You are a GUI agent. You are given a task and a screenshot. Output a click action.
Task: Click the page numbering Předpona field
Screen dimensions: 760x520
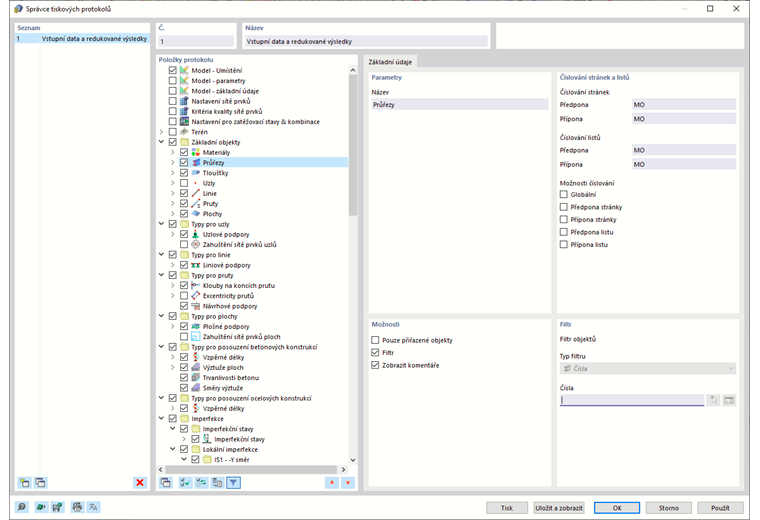[x=684, y=104]
